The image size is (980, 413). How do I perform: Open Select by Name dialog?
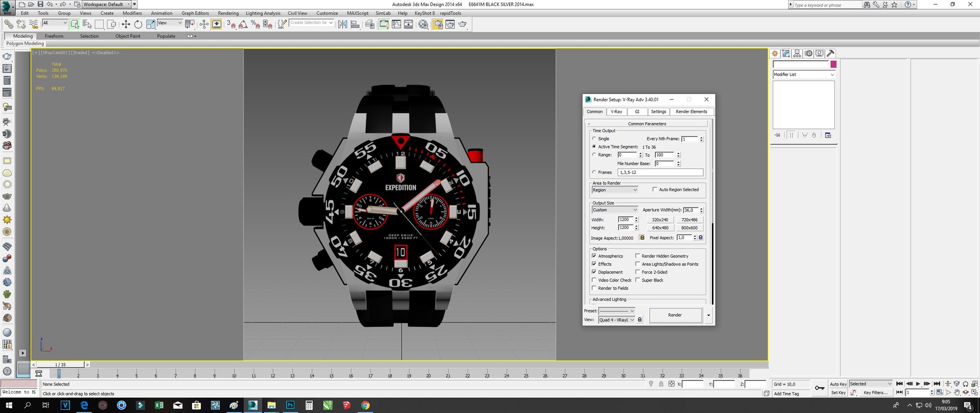click(87, 24)
